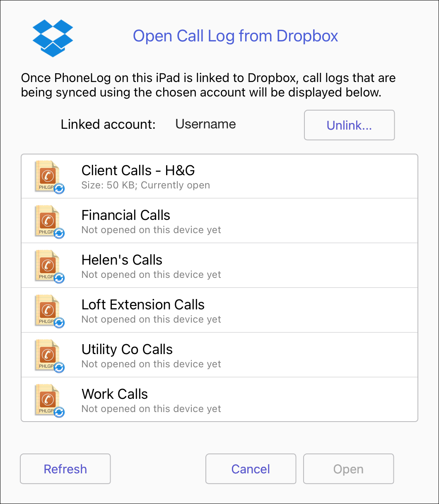Select the 'Loft Extension Calls' log title
The height and width of the screenshot is (504, 439).
click(143, 304)
